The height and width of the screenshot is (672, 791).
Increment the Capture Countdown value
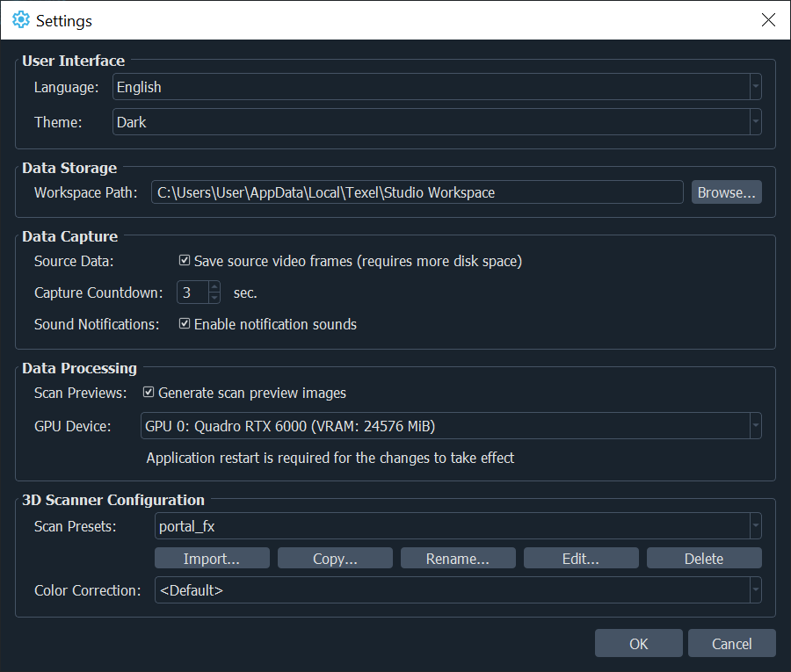tap(214, 288)
